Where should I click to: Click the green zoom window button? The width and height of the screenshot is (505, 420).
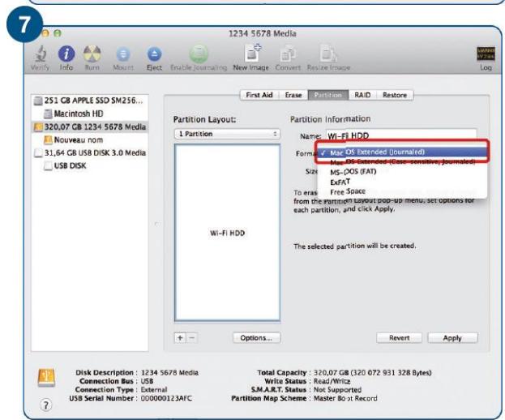[x=58, y=33]
